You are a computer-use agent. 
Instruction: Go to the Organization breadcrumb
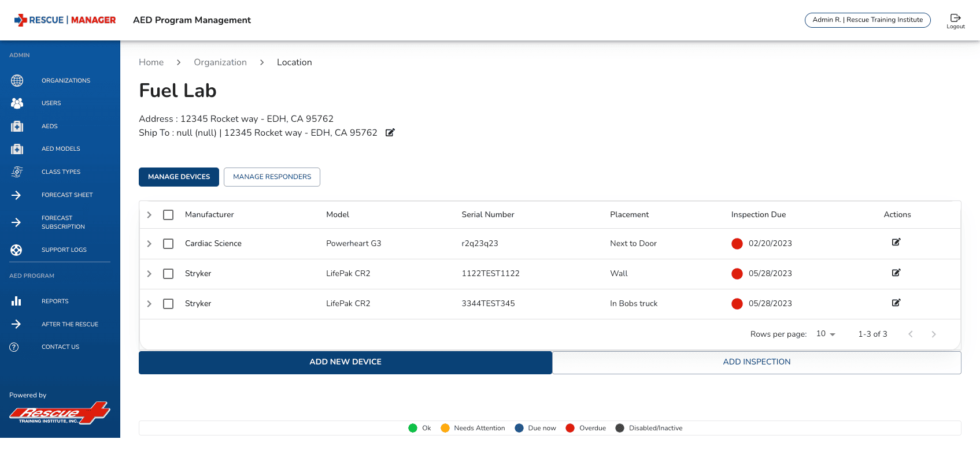click(220, 62)
